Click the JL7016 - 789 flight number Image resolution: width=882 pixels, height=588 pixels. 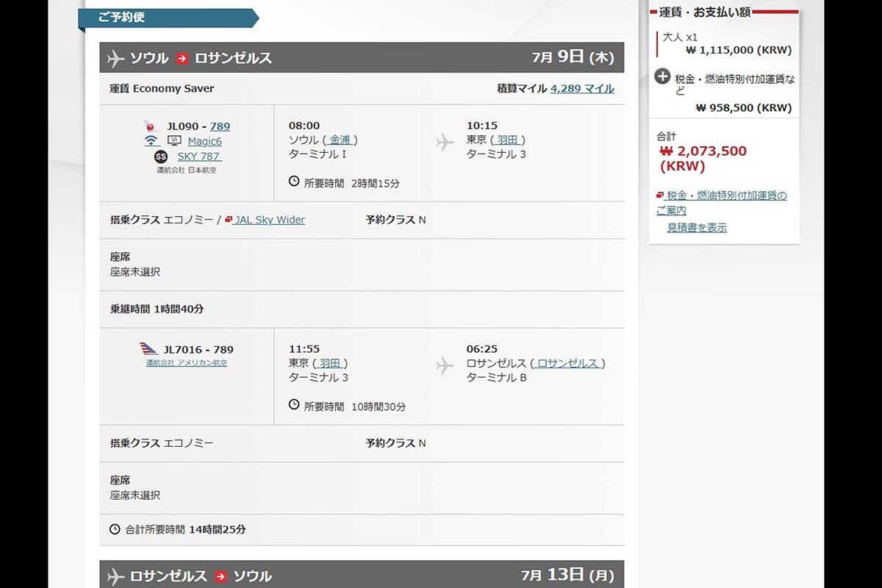pyautogui.click(x=198, y=350)
